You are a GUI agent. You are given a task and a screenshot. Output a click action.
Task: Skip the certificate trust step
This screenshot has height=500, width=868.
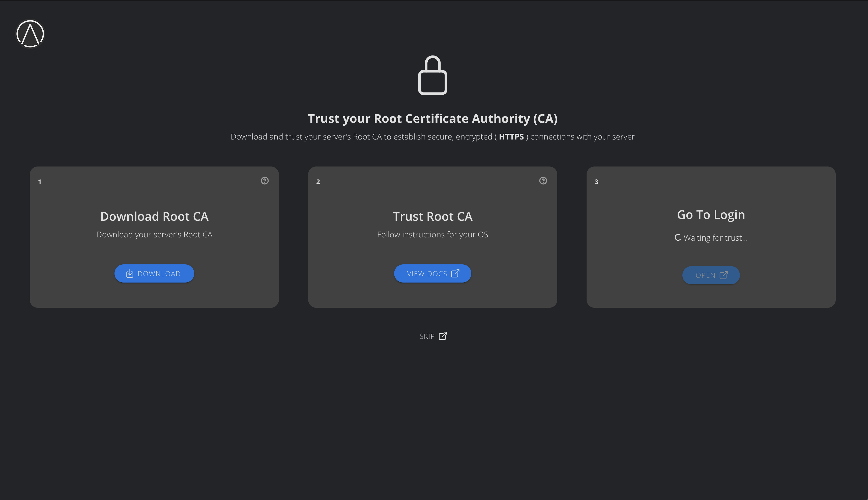coord(427,337)
